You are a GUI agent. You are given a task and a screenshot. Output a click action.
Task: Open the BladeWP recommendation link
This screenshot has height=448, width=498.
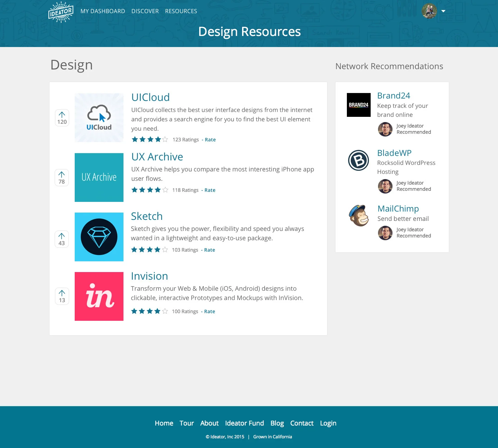coord(394,153)
